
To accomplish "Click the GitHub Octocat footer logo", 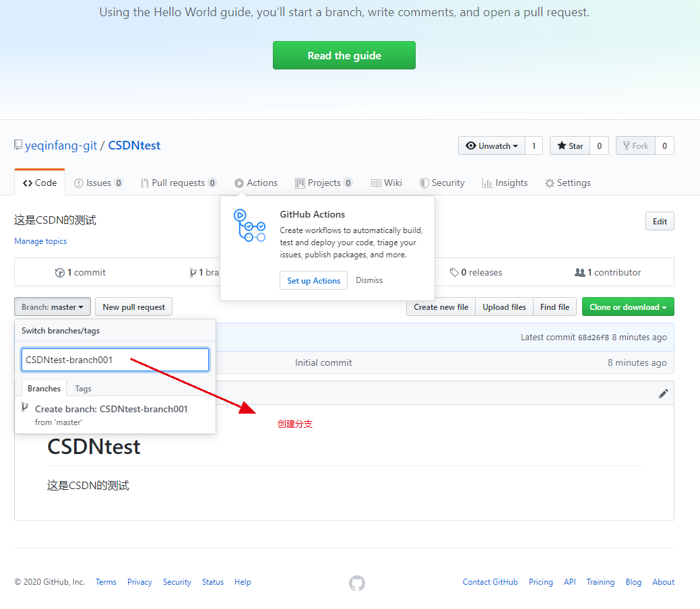I will 356,583.
